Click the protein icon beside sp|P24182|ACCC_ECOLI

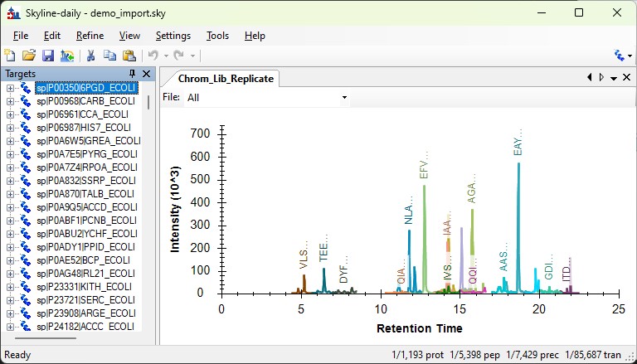coord(25,326)
